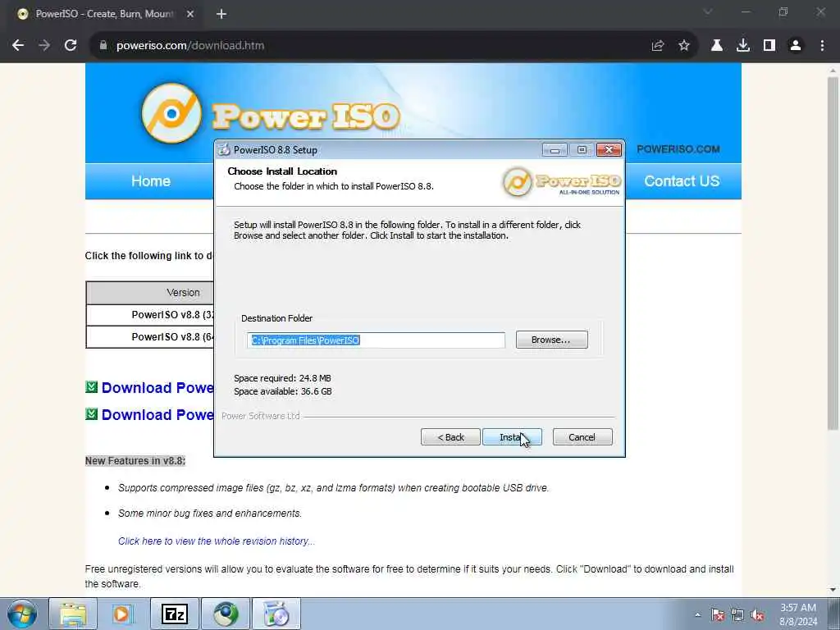Open Chrome three-dot menu
Screen dimensions: 840x630
pyautogui.click(x=822, y=46)
